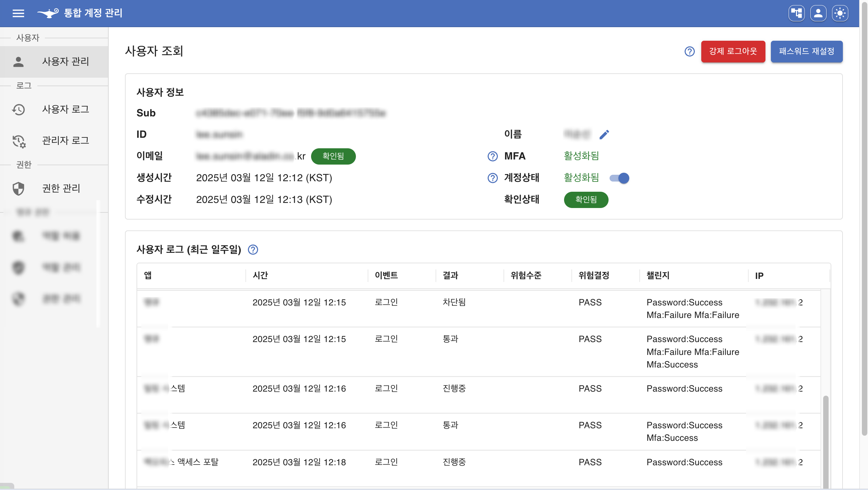
Task: Click the pencil icon to edit 이름
Action: pyautogui.click(x=604, y=135)
